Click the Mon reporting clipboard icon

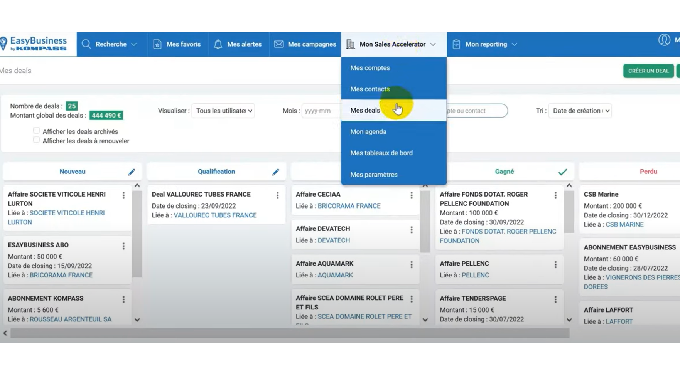coord(456,44)
